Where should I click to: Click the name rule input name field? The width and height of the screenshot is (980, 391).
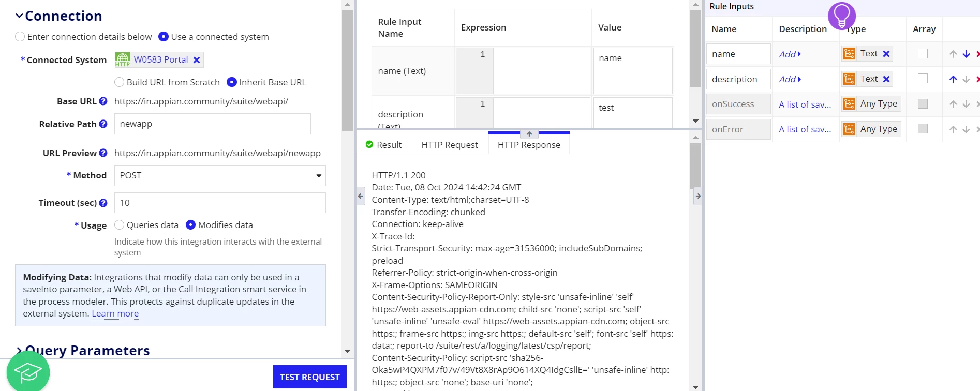coord(738,54)
